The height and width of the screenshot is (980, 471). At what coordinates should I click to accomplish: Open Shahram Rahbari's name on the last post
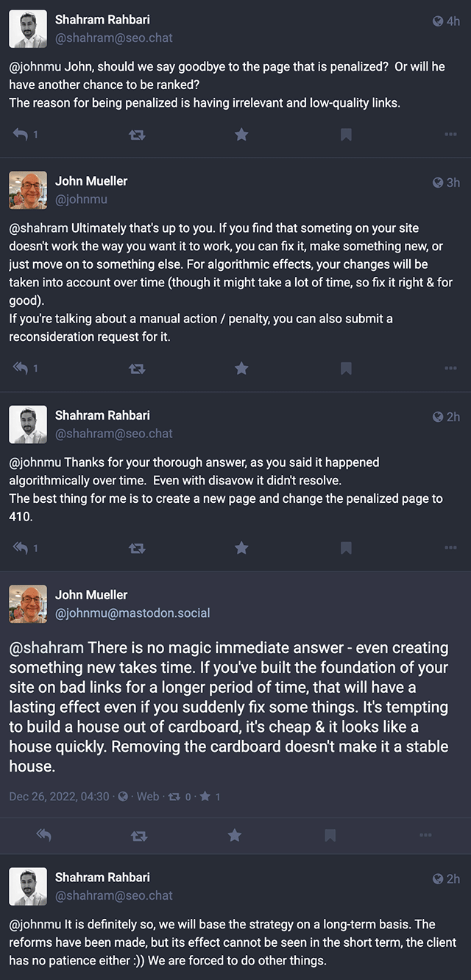point(102,877)
